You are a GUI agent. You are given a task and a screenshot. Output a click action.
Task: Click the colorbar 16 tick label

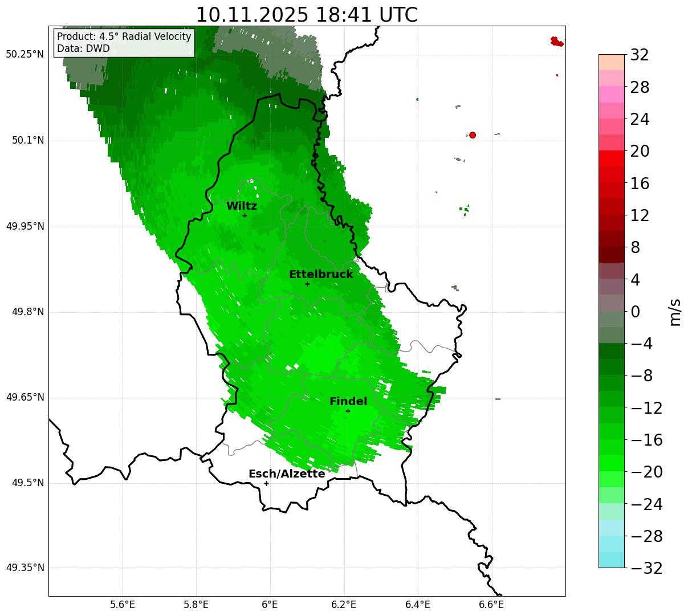pos(640,183)
